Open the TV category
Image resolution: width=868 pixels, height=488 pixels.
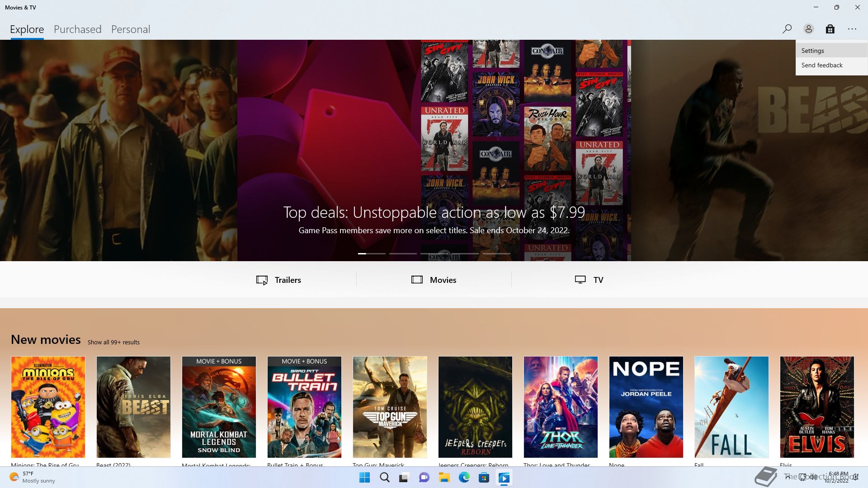coord(589,280)
